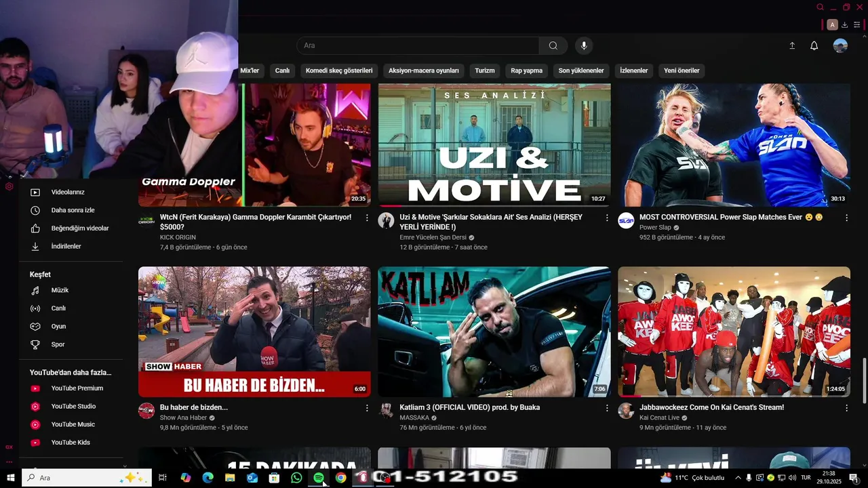Select the Canlı filter chip
Screen dimensions: 868x488
pyautogui.click(x=282, y=70)
